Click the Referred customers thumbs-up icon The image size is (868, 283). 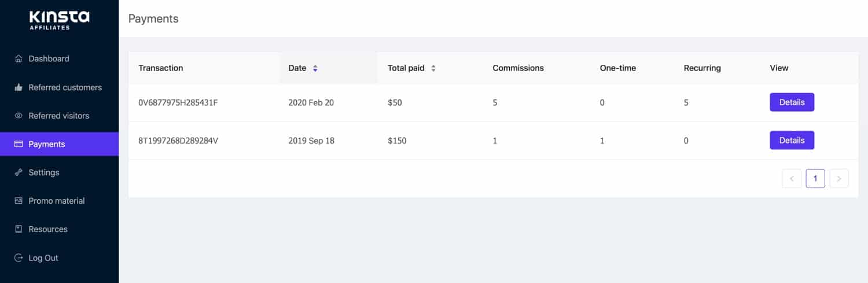click(19, 87)
